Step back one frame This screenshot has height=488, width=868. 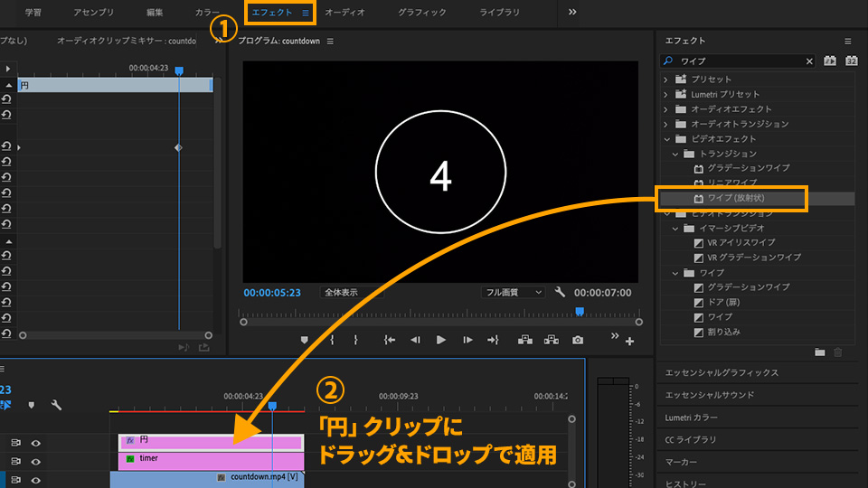(x=415, y=341)
